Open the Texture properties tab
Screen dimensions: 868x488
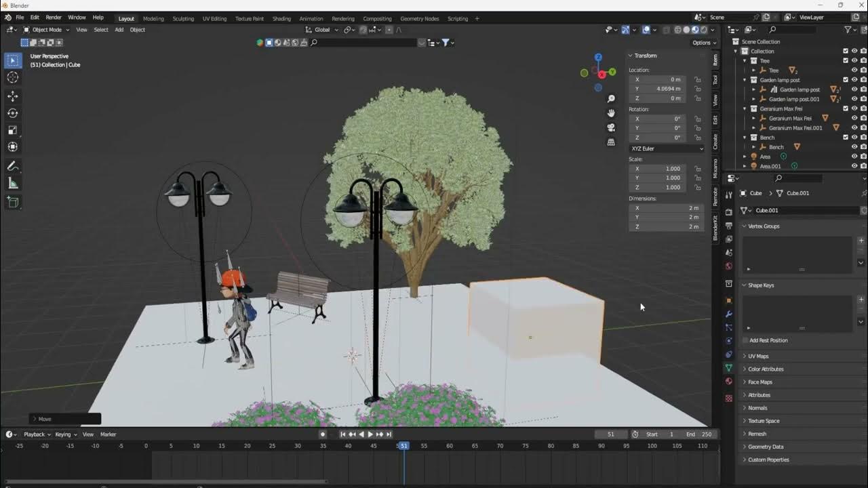729,399
